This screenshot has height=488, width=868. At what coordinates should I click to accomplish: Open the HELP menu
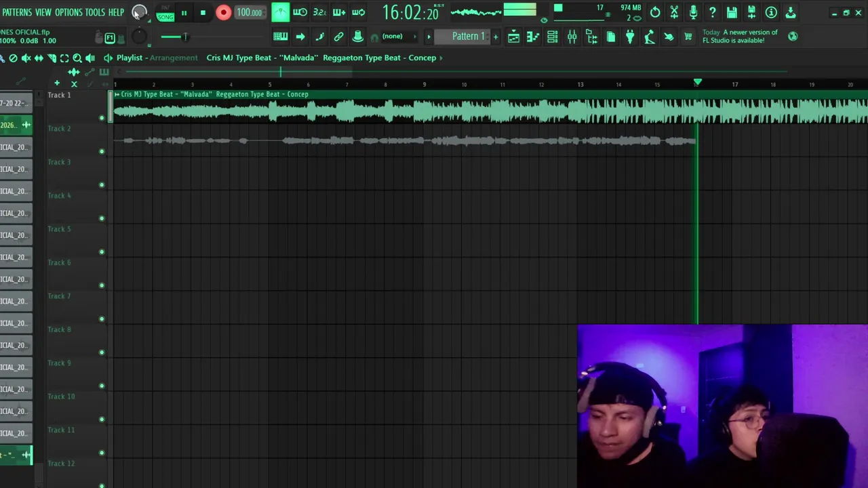117,12
